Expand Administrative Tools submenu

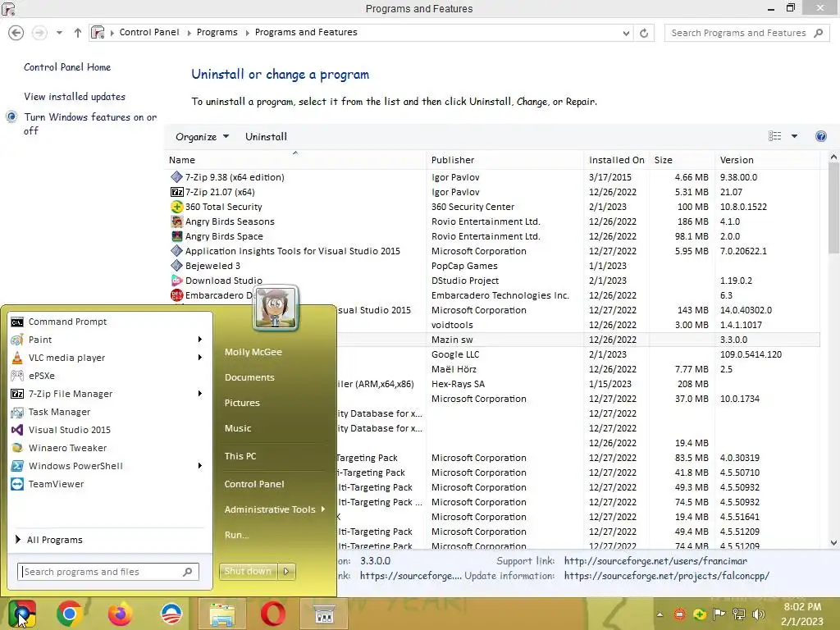coord(275,509)
